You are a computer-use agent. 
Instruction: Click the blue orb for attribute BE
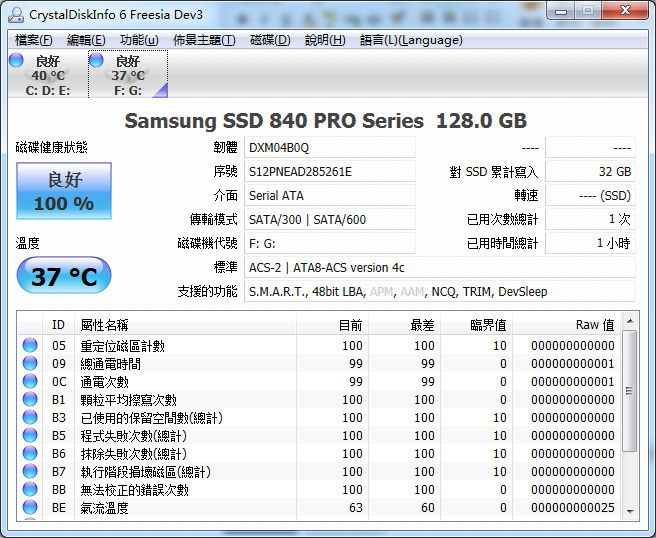coord(30,507)
